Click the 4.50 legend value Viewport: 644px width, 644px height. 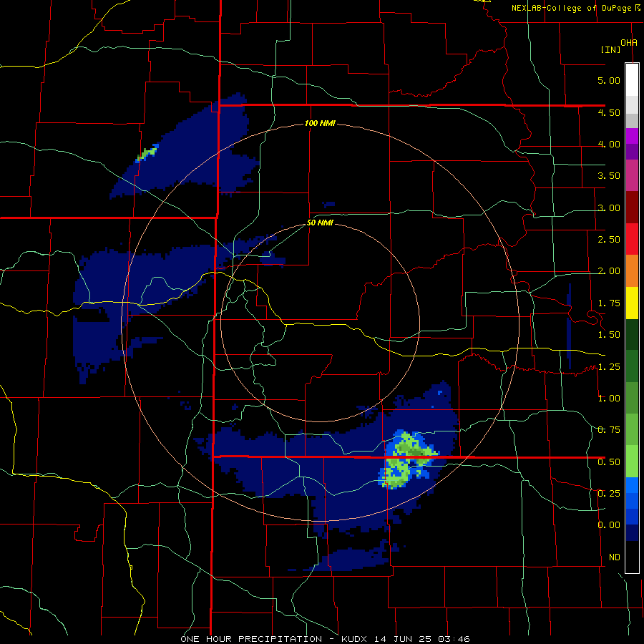coord(609,112)
